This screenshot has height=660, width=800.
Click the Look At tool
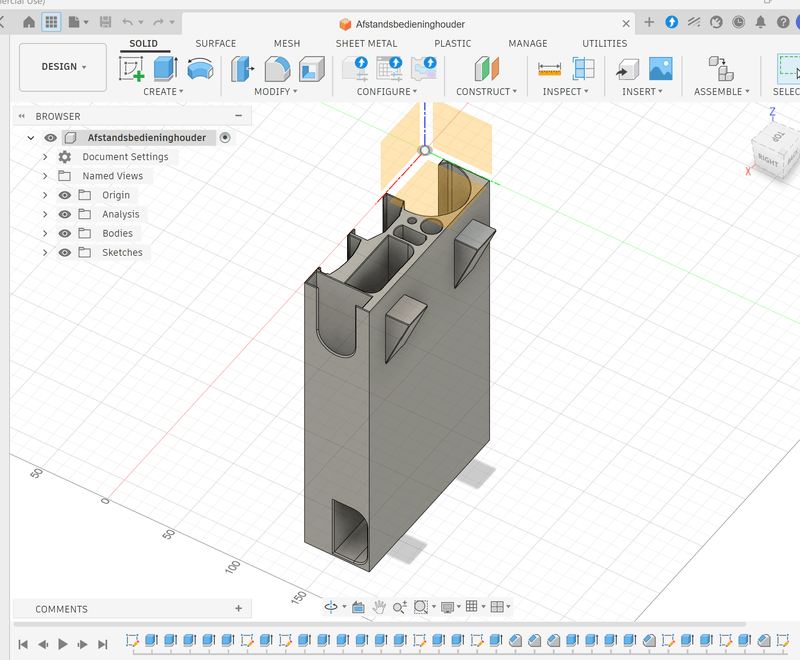coord(358,606)
